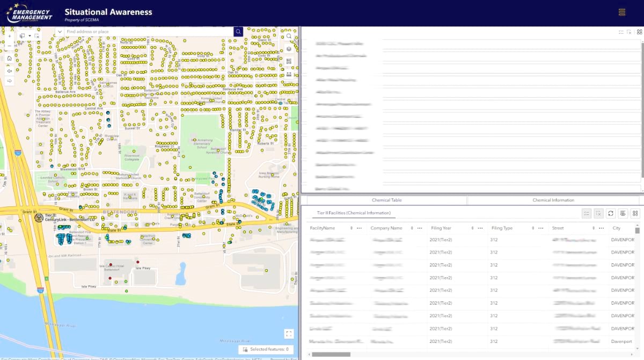Open the select tool options dropdown arrow
This screenshot has height=360, width=644.
coord(29,36)
